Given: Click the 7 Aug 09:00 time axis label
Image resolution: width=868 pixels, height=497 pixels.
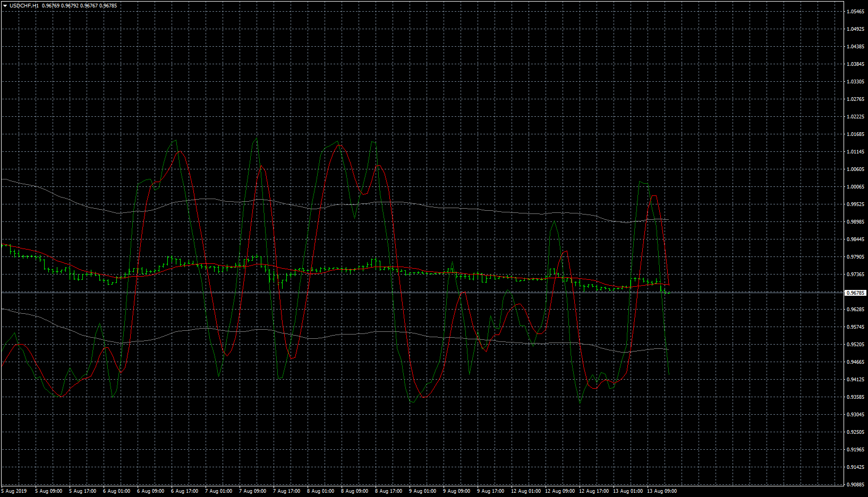Looking at the screenshot, I should coord(252,491).
